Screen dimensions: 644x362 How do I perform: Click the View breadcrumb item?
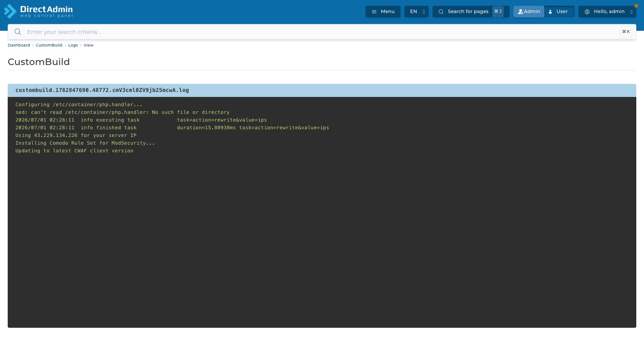coord(89,45)
